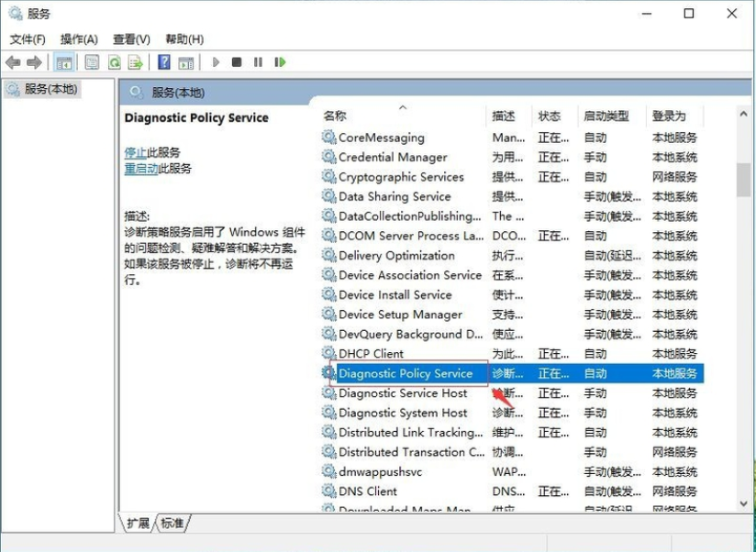Open properties of the selected service

click(91, 61)
